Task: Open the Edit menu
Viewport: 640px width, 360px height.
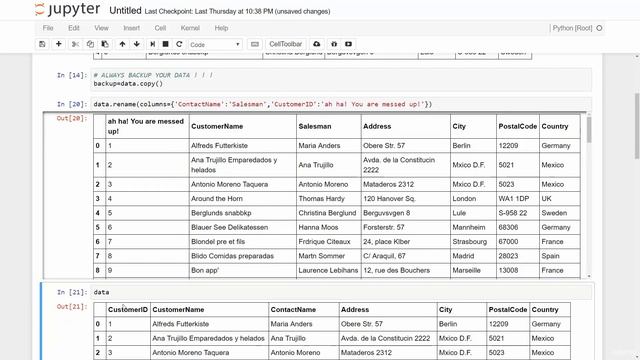Action: (x=74, y=28)
